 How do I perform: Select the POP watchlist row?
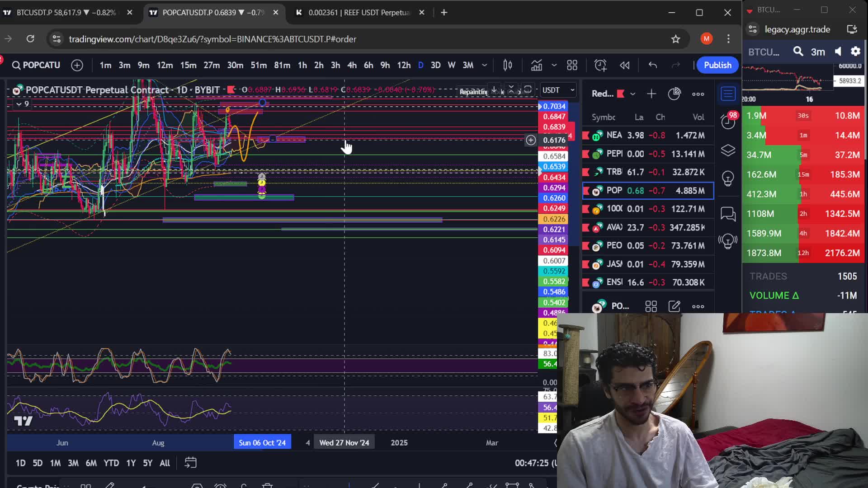[648, 191]
